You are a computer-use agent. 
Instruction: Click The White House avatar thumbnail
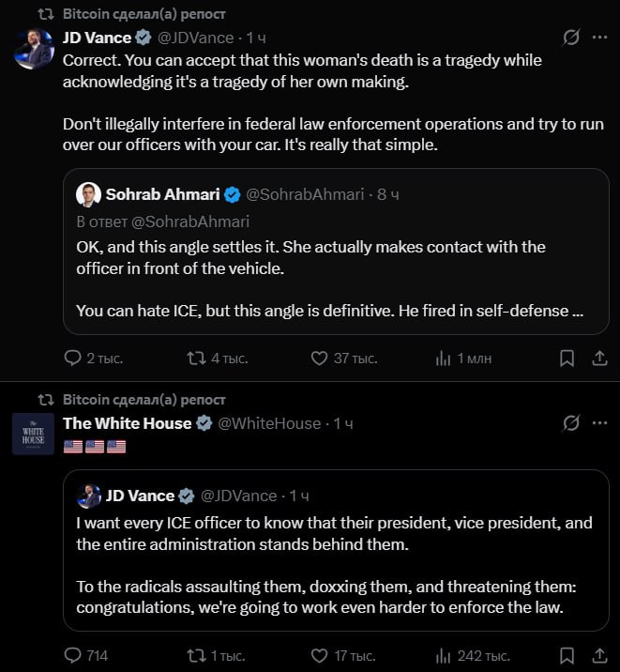[x=33, y=434]
